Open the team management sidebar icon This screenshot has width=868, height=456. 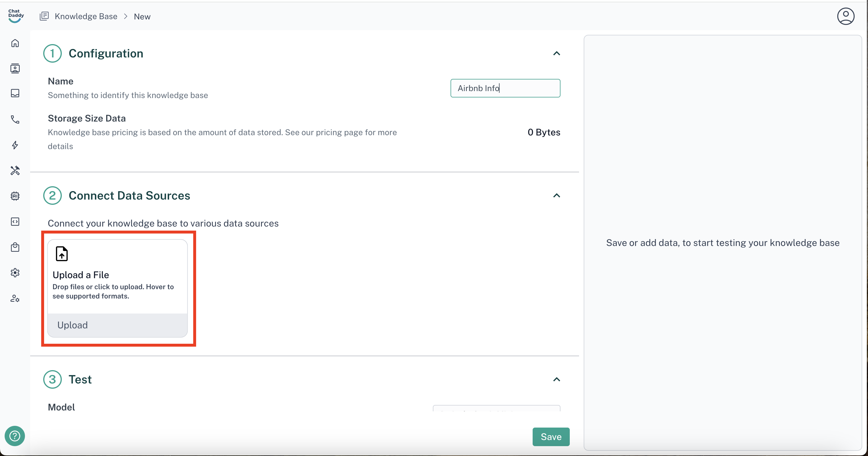pos(15,298)
